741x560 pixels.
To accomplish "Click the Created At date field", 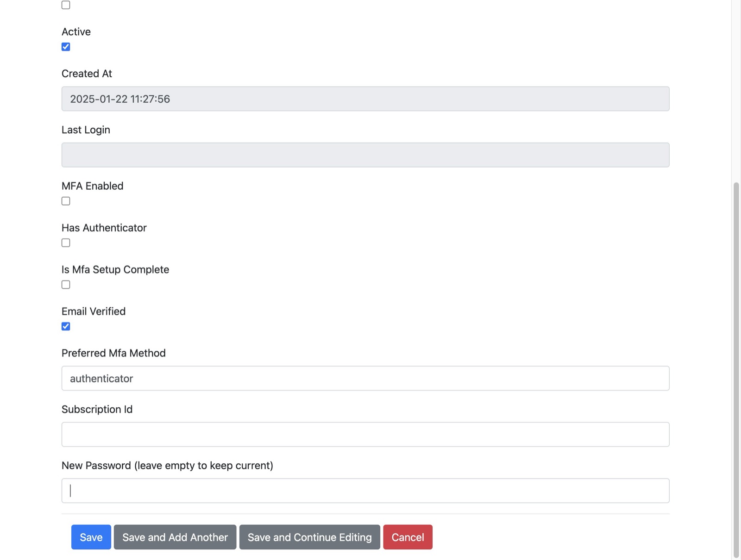I will (365, 99).
